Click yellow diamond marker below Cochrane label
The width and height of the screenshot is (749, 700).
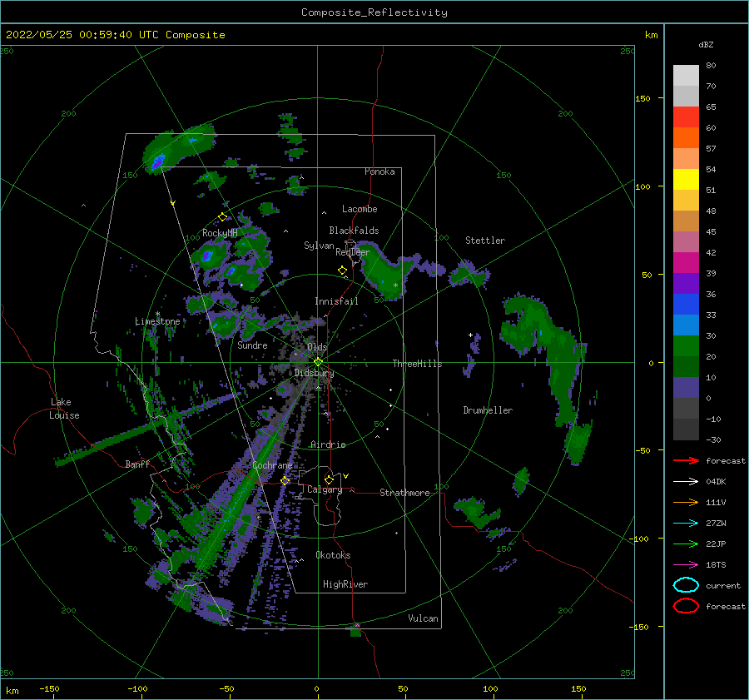coord(285,481)
